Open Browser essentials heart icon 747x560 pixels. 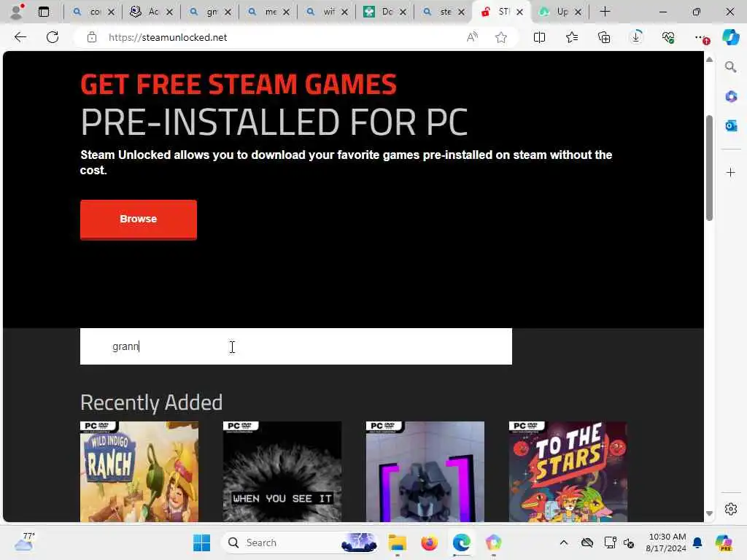point(668,37)
